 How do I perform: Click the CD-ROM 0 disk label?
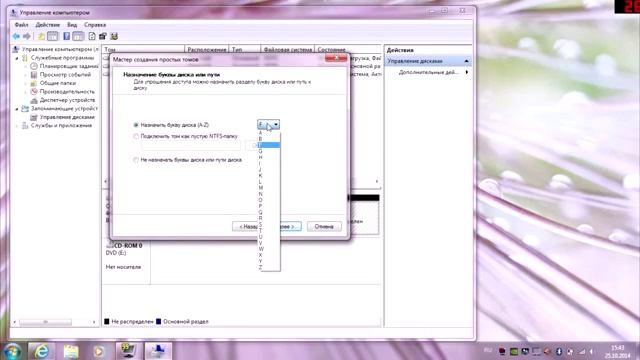[128, 246]
